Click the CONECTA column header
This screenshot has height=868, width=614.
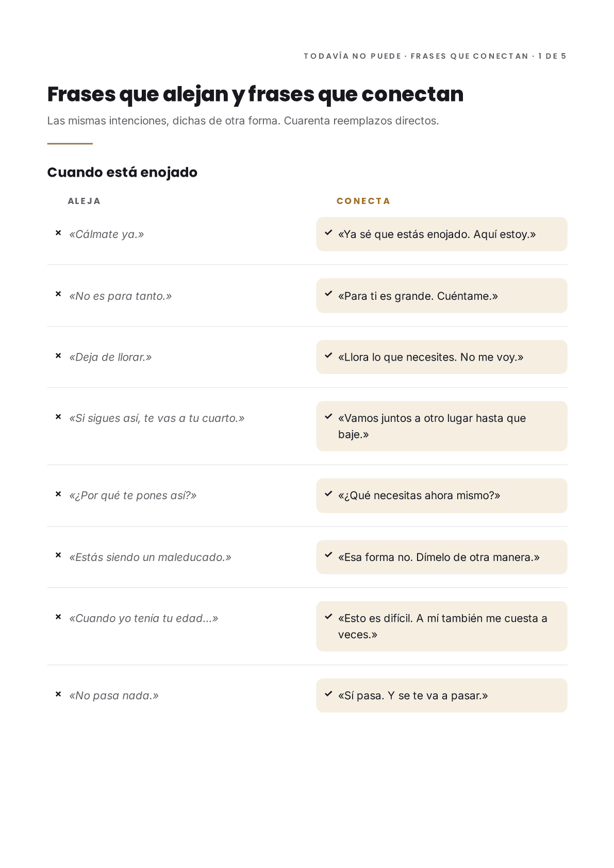click(x=363, y=201)
